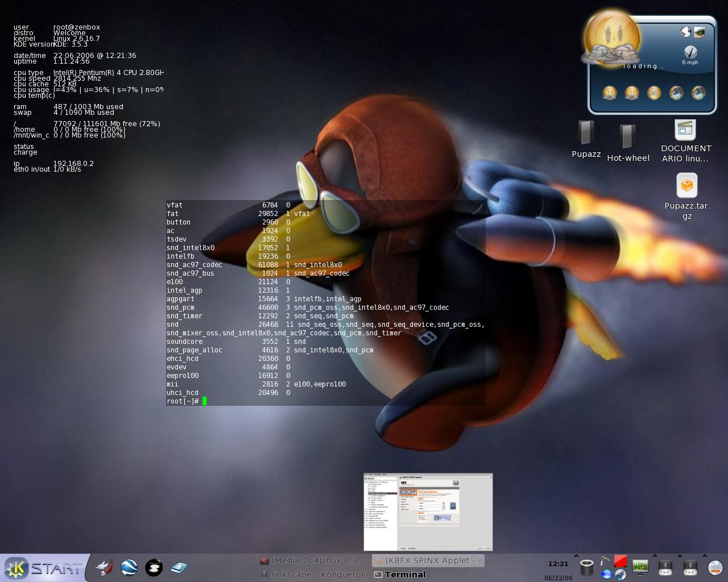
Task: Switch to the KBFX SPINX Applet taskbar entry
Action: (x=428, y=560)
